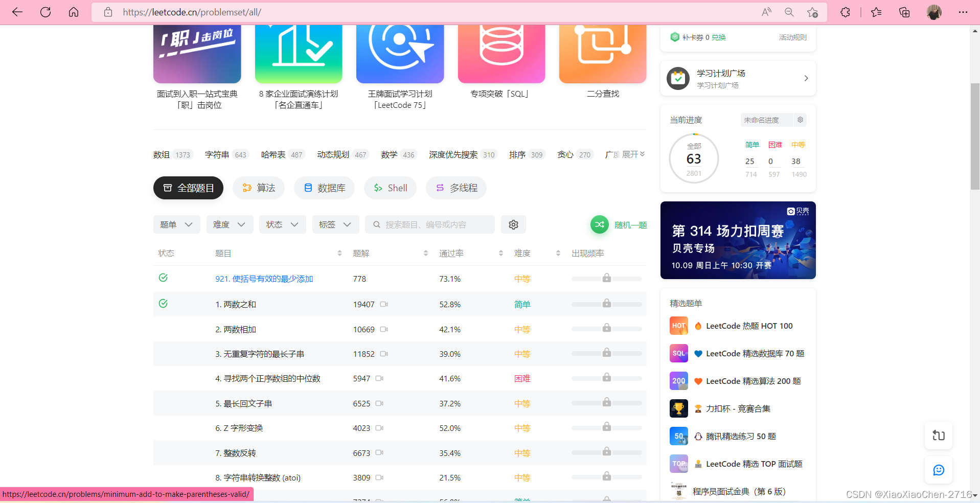The image size is (980, 503).
Task: Click the SQL 精选数据库 badge icon
Action: (x=678, y=353)
